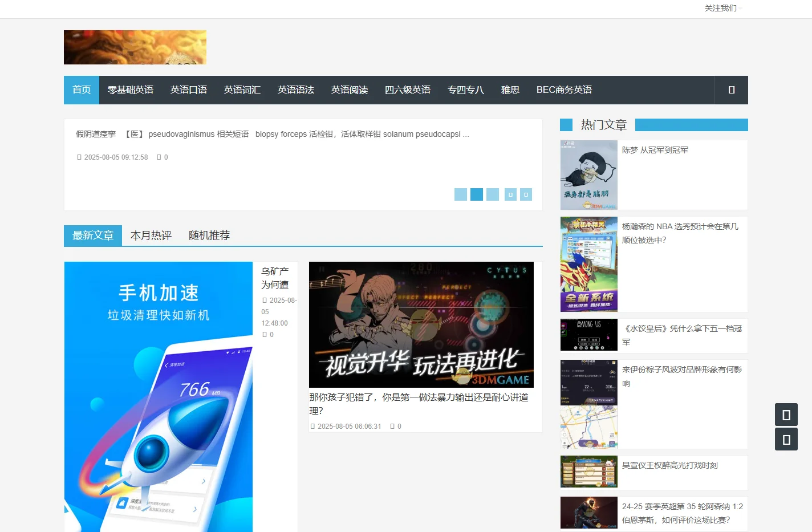The width and height of the screenshot is (812, 532).
Task: Open the 专四专八 menu item
Action: [466, 90]
